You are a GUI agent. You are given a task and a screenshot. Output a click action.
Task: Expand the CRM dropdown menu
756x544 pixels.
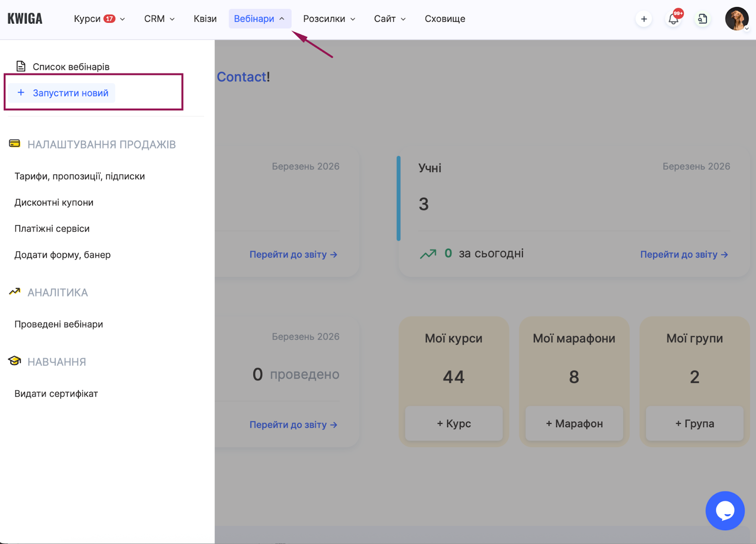pyautogui.click(x=159, y=19)
